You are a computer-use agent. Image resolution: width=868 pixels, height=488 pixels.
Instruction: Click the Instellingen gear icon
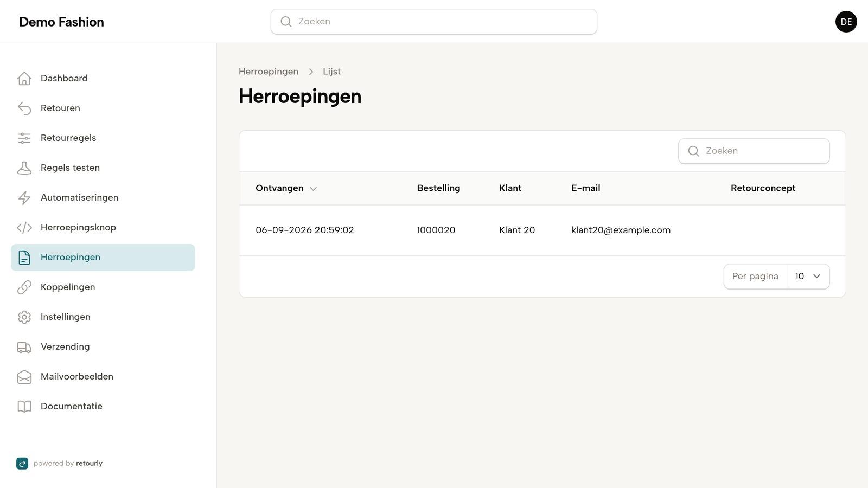click(24, 317)
